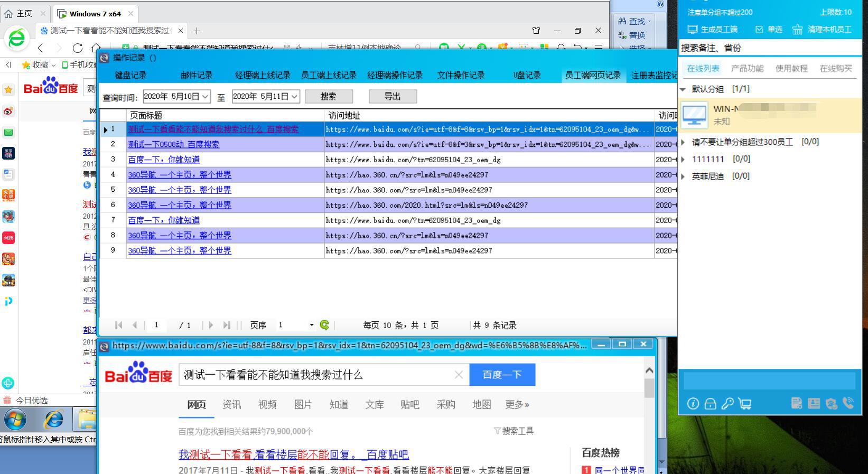868x474 pixels.
Task: Switch to the 键盘记录 tab
Action: pos(130,75)
